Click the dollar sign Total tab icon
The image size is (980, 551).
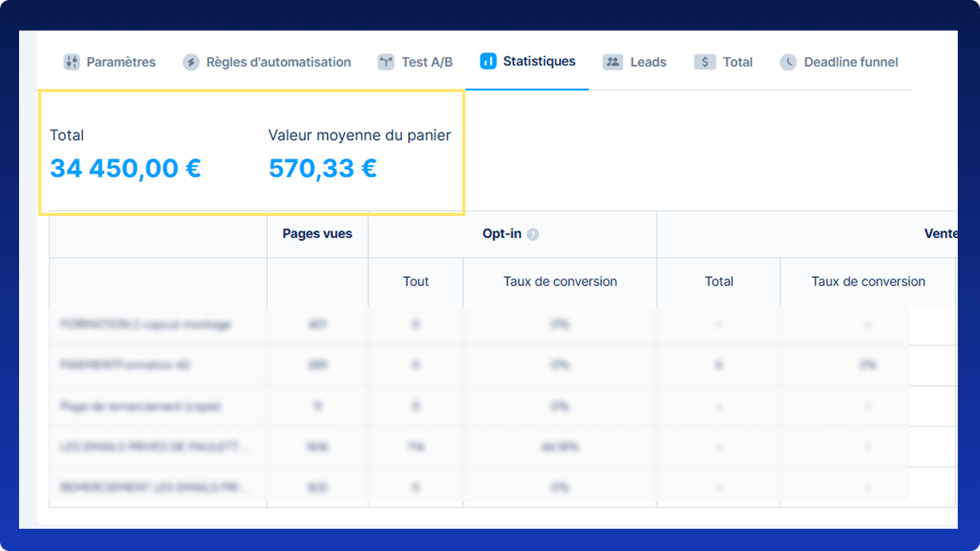tap(704, 62)
